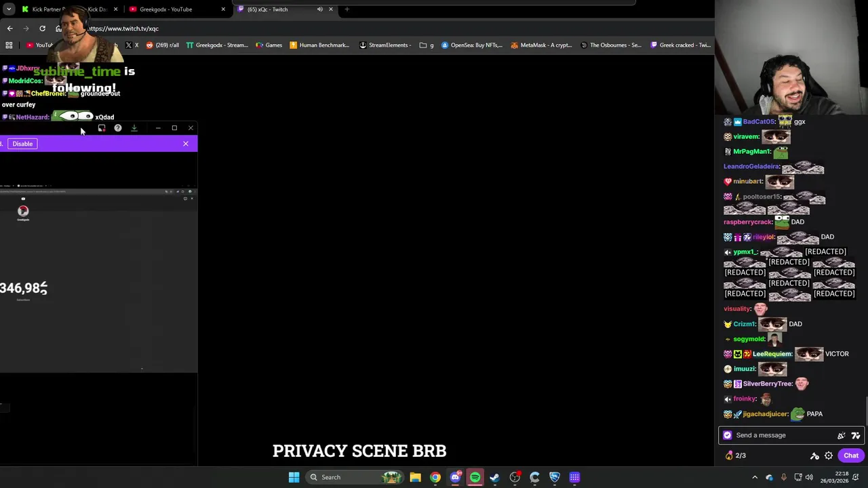868x488 pixels.
Task: Open the emote picker in chat box
Action: tap(842, 435)
